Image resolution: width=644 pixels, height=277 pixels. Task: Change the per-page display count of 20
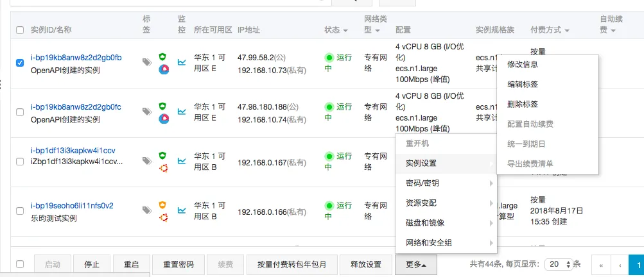click(555, 264)
